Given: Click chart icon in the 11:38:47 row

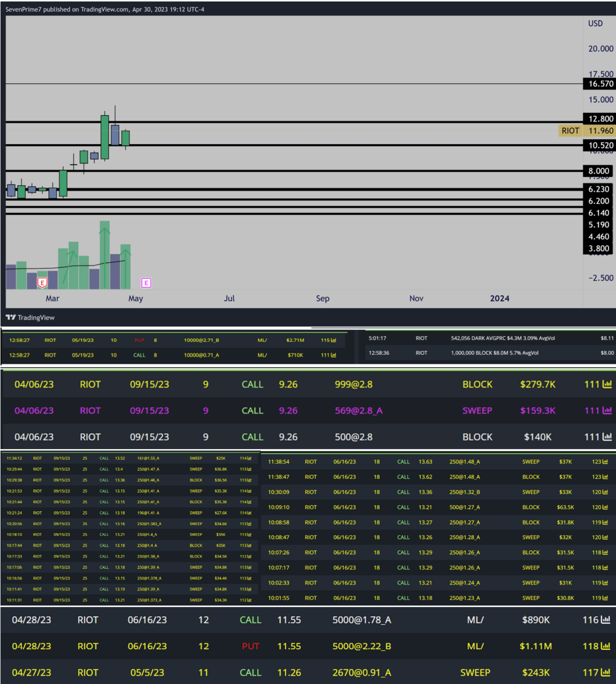Looking at the screenshot, I should tap(605, 477).
